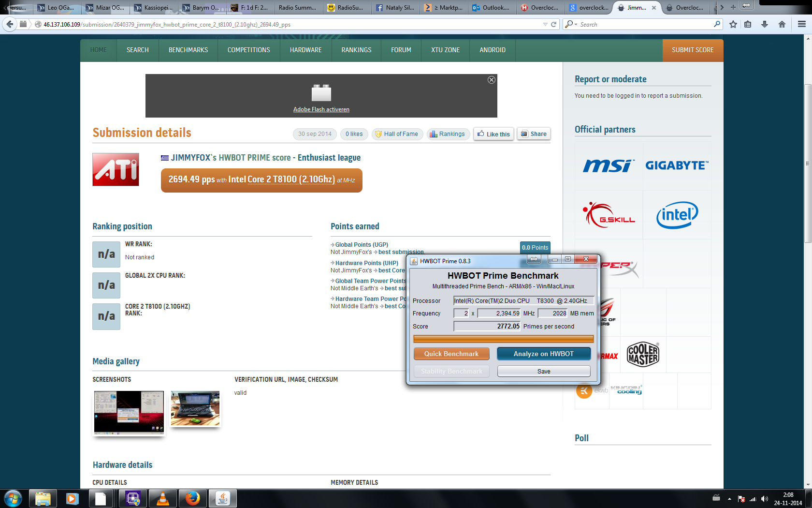Click the 0 likes pill

(x=354, y=134)
